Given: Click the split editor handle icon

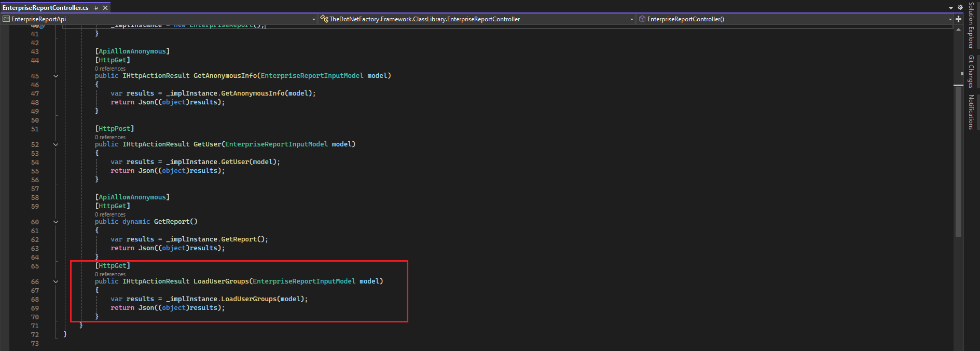Looking at the screenshot, I should [959, 19].
